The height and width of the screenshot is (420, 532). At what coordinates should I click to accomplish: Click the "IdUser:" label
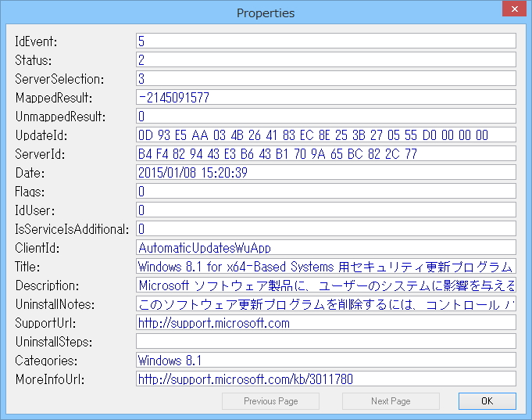click(x=34, y=210)
